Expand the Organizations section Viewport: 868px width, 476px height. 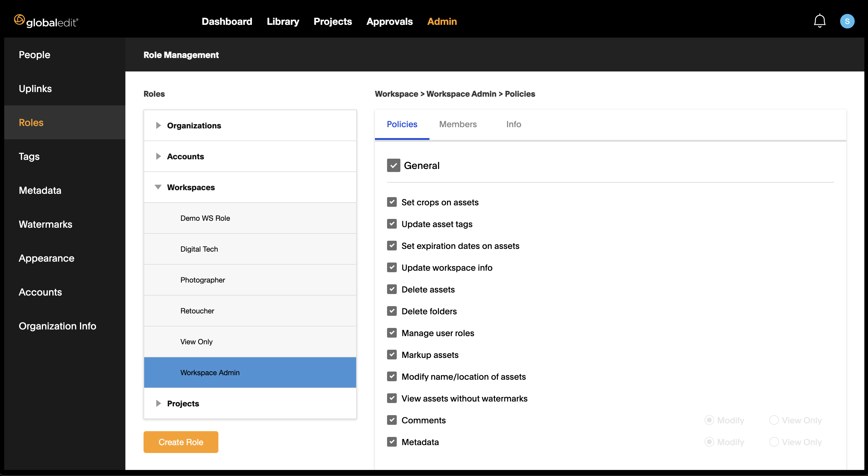[158, 125]
